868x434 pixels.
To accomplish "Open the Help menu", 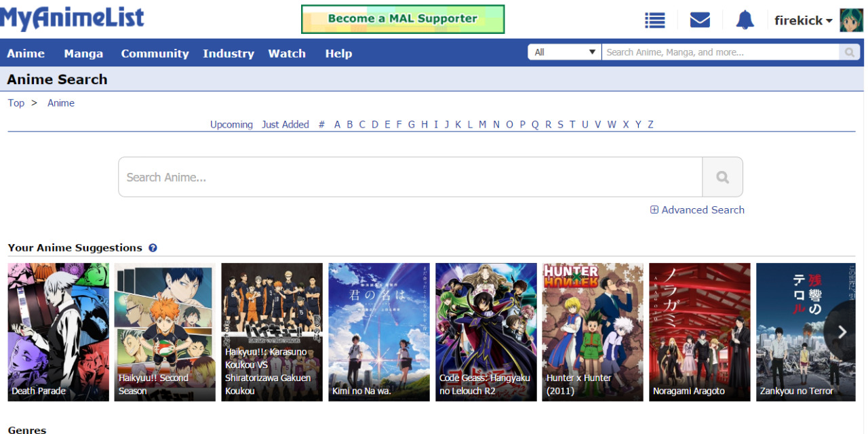I will click(338, 54).
